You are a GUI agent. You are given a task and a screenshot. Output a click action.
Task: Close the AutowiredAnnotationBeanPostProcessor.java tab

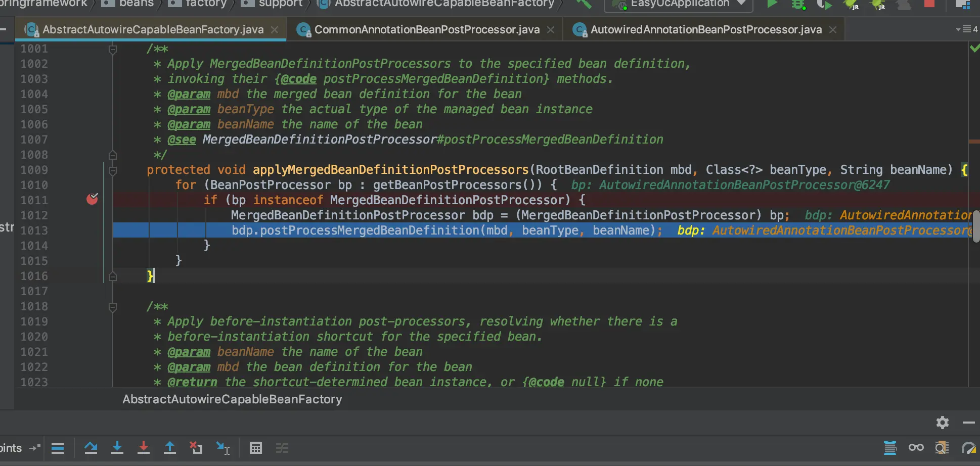click(833, 30)
